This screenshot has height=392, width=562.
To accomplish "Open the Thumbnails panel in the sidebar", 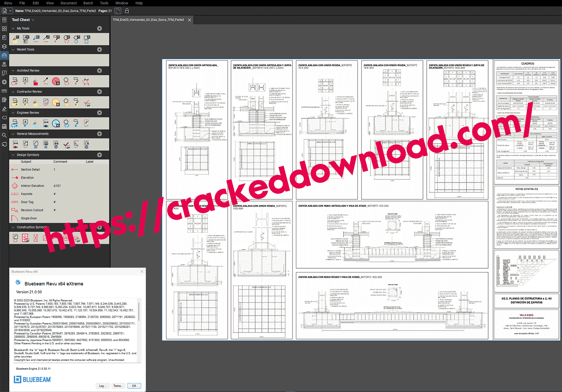I will pos(4,28).
